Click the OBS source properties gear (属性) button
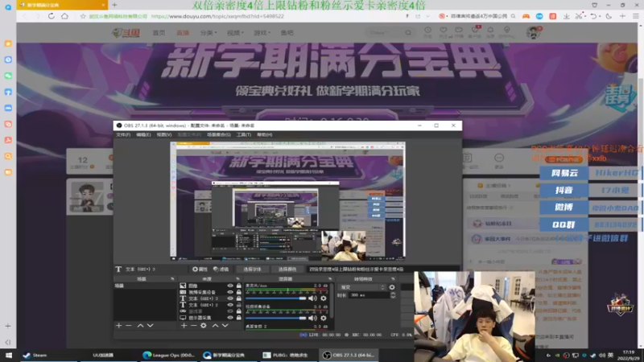This screenshot has width=644, height=362. click(200, 269)
